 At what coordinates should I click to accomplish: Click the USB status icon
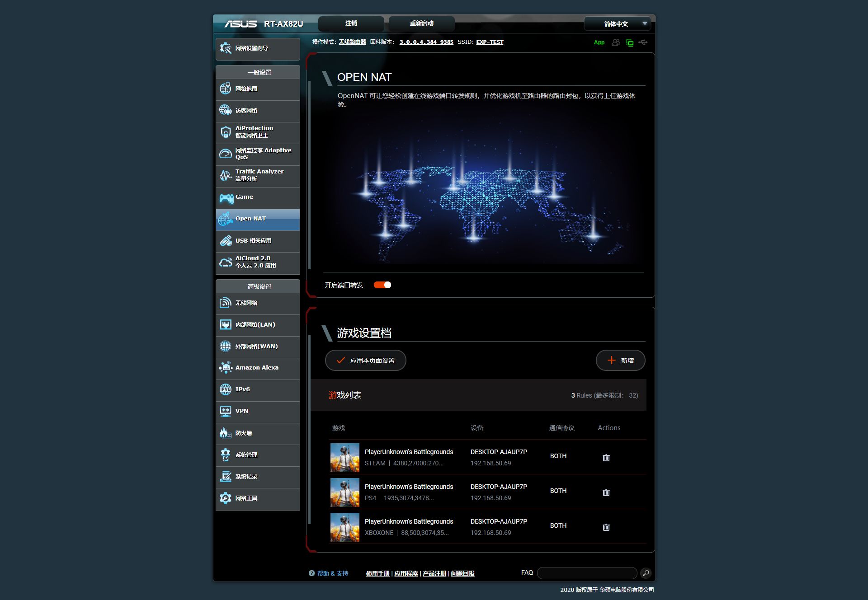point(643,42)
